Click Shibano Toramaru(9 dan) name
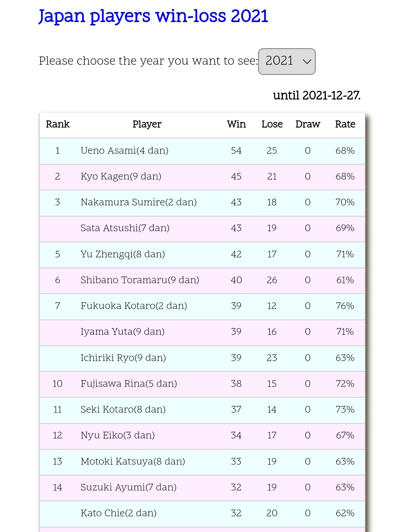This screenshot has height=532, width=404. pyautogui.click(x=140, y=280)
